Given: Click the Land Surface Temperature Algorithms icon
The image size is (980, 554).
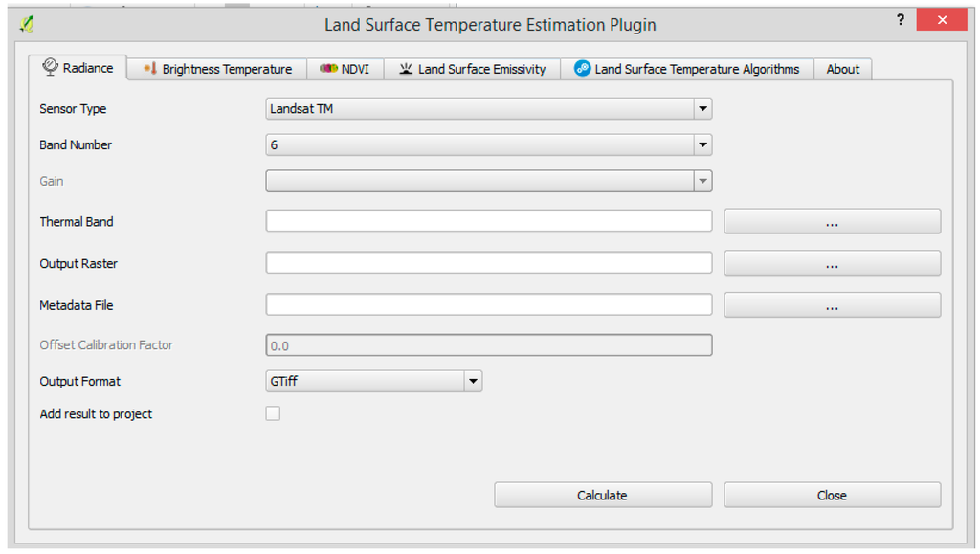Looking at the screenshot, I should [582, 69].
